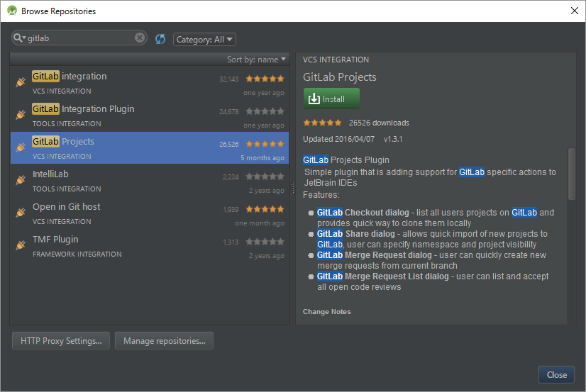Click 'GitLab Merge Request List dialog' text
Image resolution: width=586 pixels, height=392 pixels.
click(x=382, y=276)
